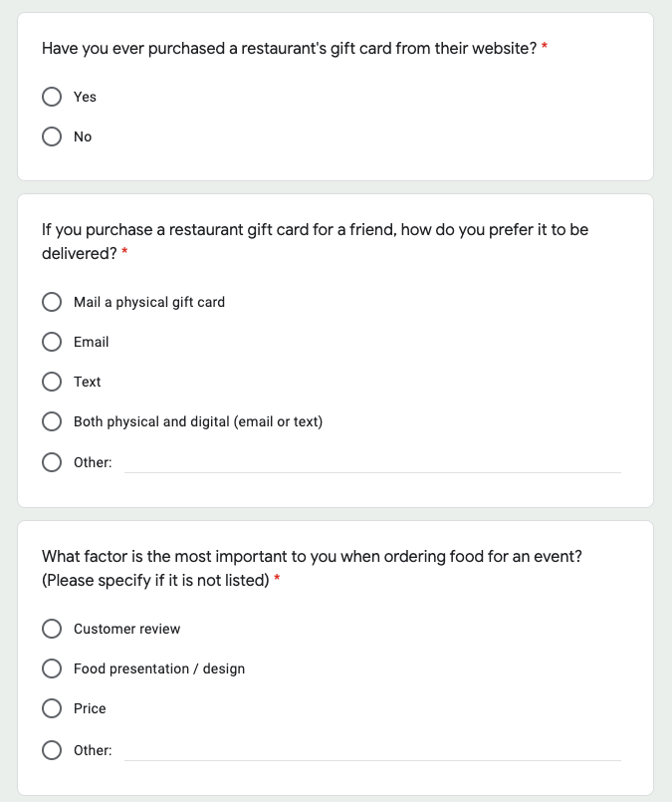Click the No label text

[83, 136]
